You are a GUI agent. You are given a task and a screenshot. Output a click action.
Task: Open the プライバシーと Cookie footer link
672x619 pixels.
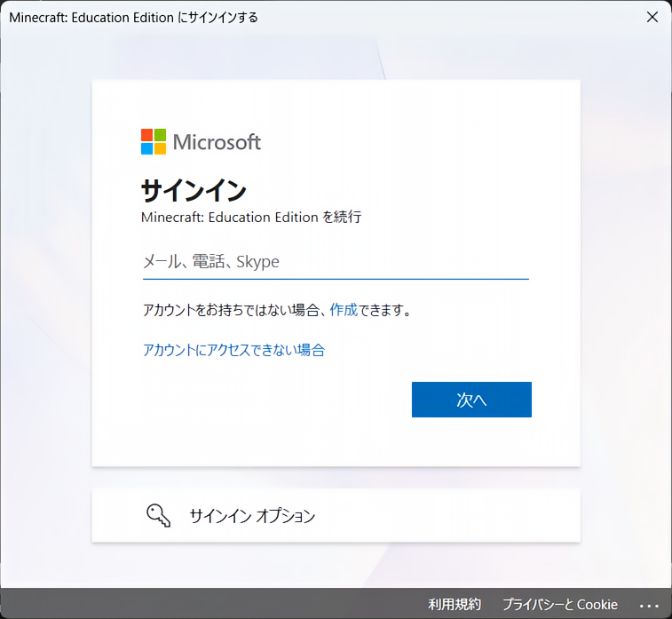tap(559, 605)
